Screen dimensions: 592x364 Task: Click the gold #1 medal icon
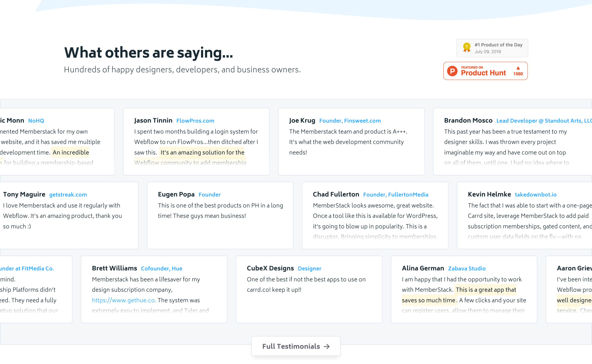(x=467, y=48)
